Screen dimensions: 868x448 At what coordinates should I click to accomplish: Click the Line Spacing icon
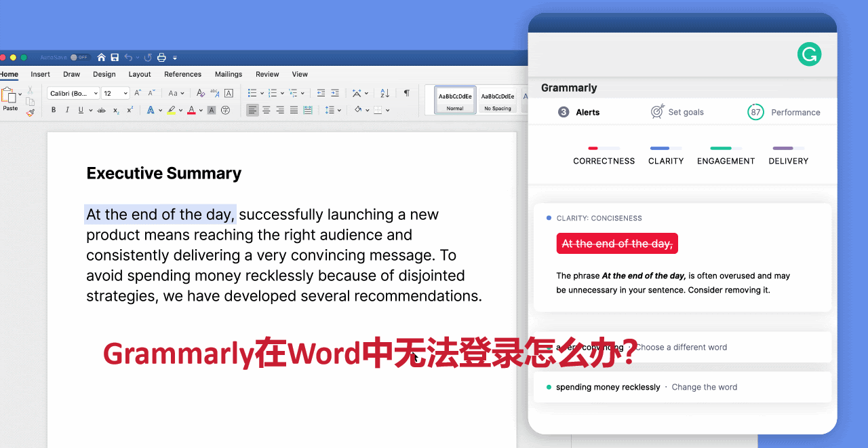point(330,110)
